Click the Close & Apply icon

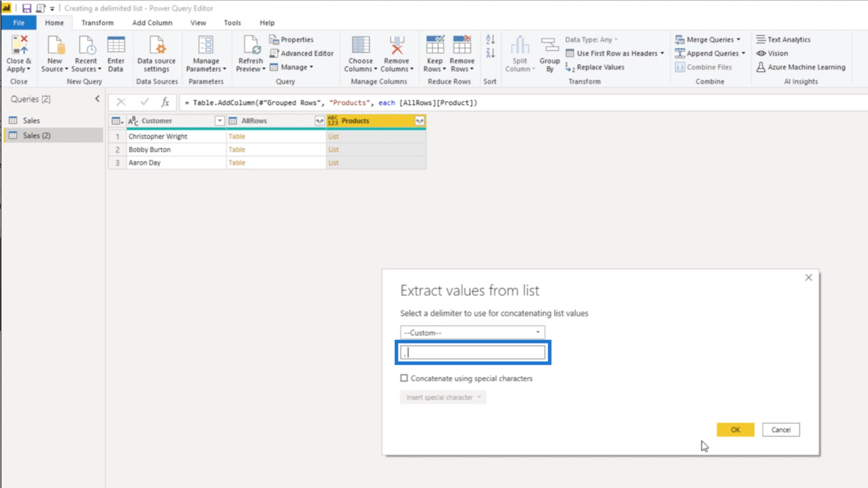point(19,45)
